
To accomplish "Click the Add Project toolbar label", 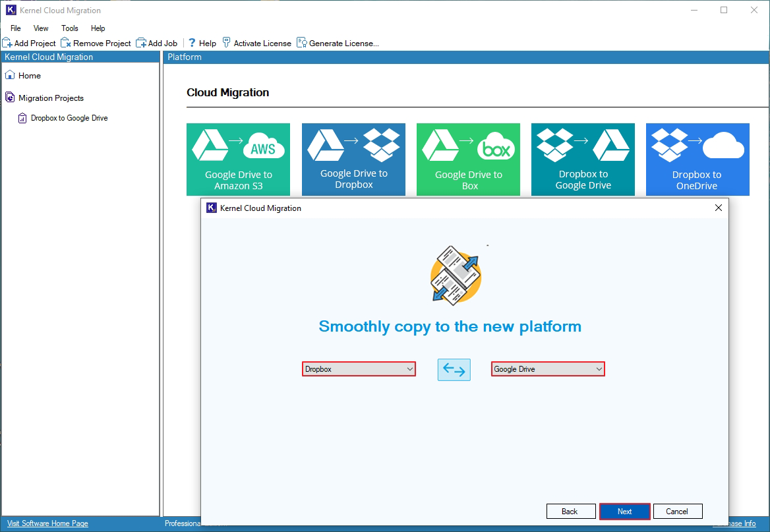I will coord(35,44).
